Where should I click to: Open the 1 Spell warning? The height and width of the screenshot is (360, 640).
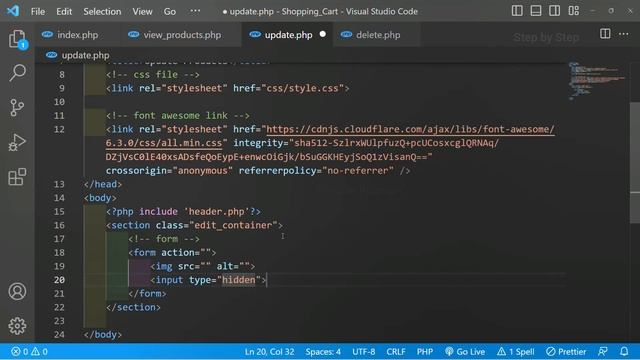pos(516,351)
